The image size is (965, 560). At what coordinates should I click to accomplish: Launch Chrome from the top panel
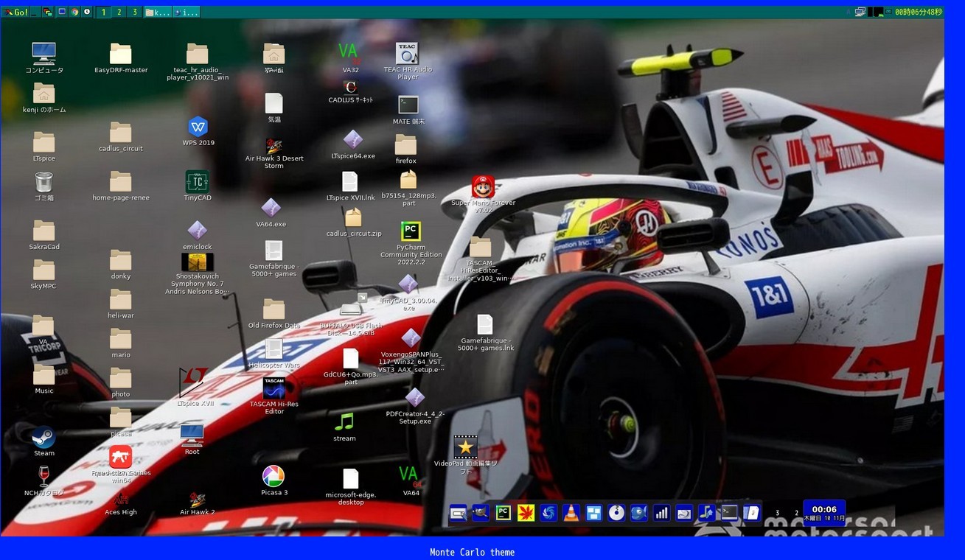coord(74,12)
